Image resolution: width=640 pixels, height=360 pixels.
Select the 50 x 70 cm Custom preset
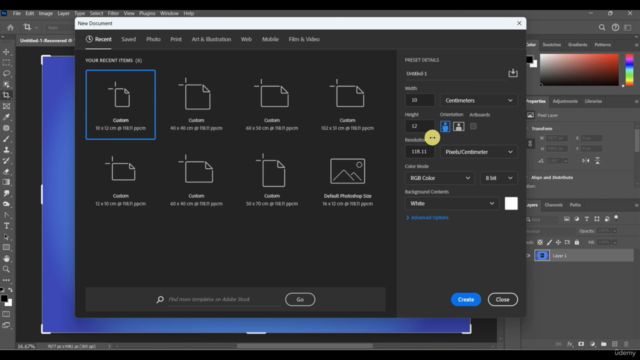click(x=272, y=180)
